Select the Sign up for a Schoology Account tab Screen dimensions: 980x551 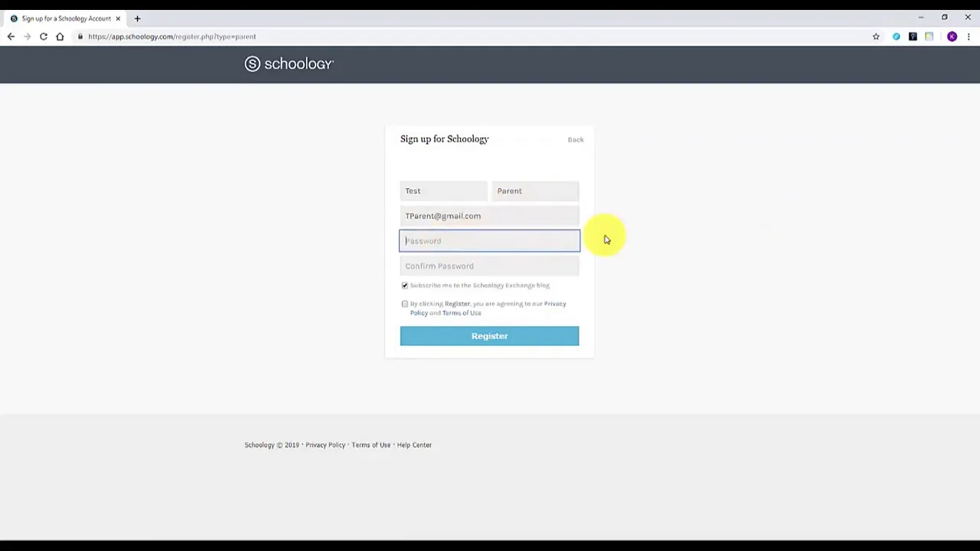(65, 18)
